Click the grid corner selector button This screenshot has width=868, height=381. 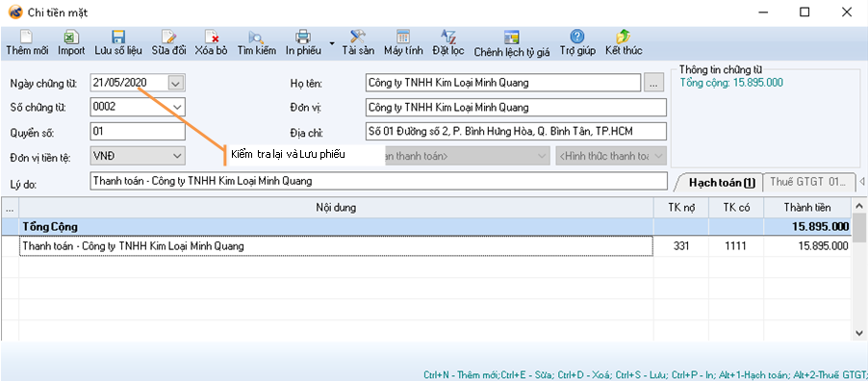[10, 208]
